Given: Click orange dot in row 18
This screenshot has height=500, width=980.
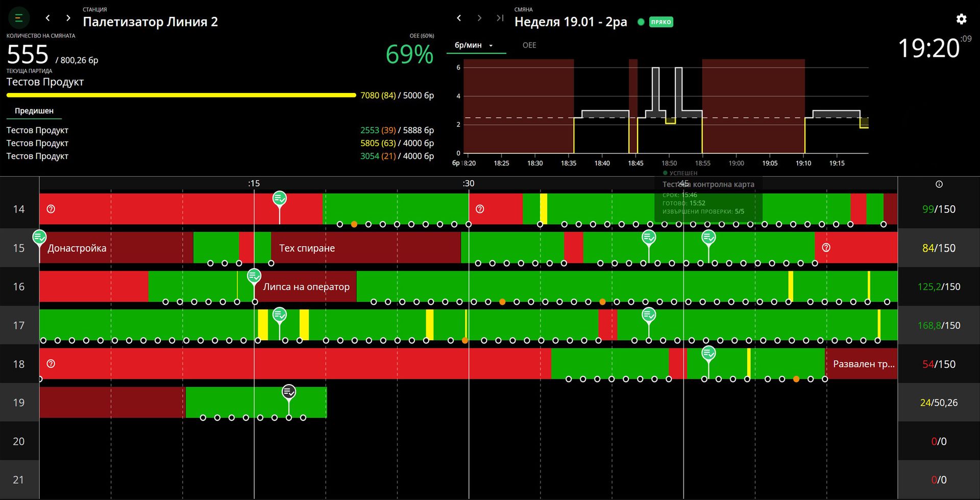Looking at the screenshot, I should pos(796,379).
